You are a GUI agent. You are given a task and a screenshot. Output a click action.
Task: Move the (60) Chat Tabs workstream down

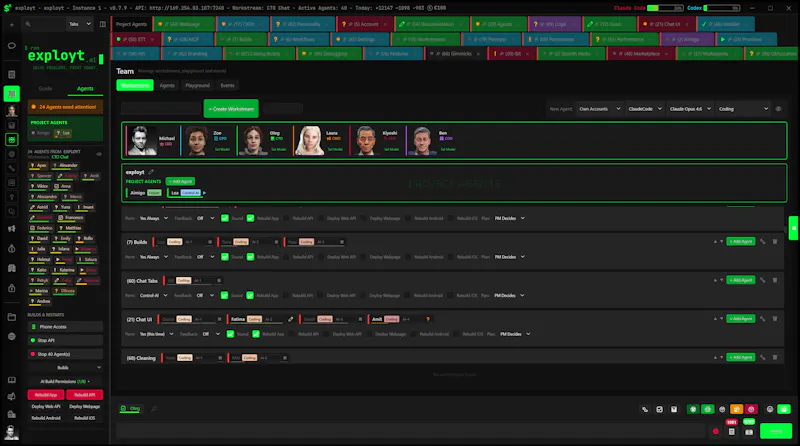721,280
